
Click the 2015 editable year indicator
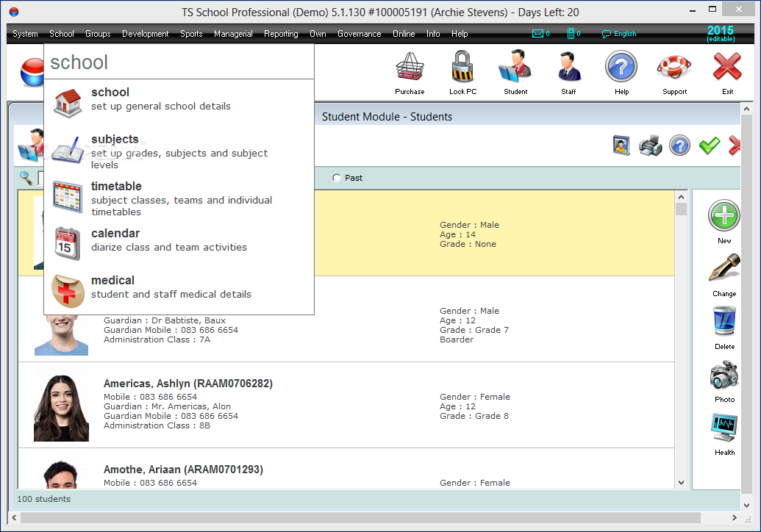point(721,33)
